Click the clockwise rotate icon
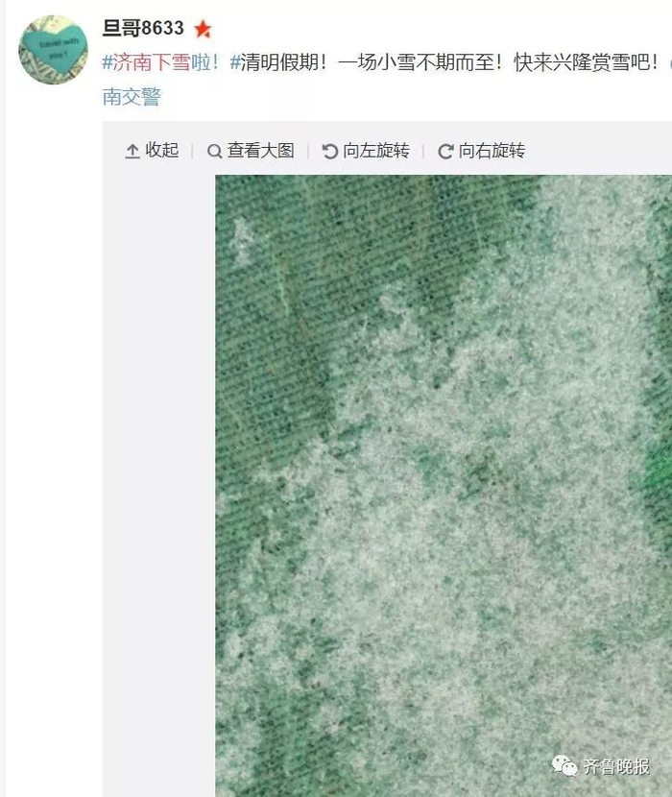Image resolution: width=672 pixels, height=797 pixels. pos(445,151)
